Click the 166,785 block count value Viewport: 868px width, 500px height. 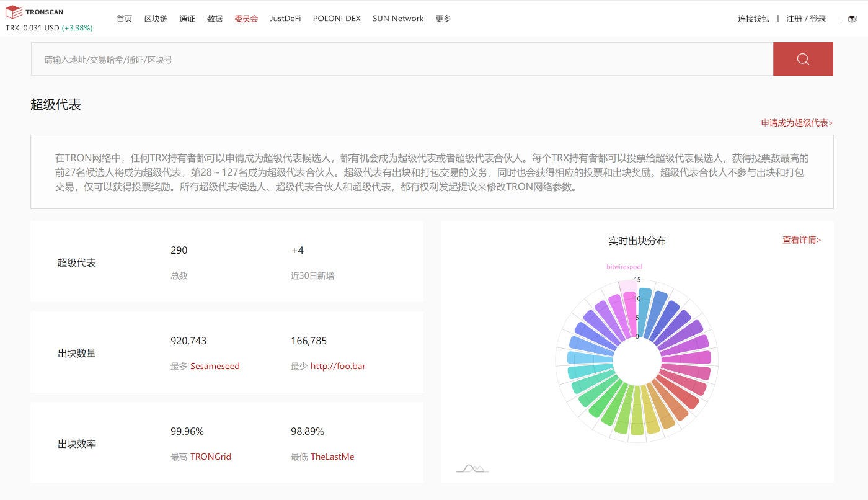pos(309,341)
